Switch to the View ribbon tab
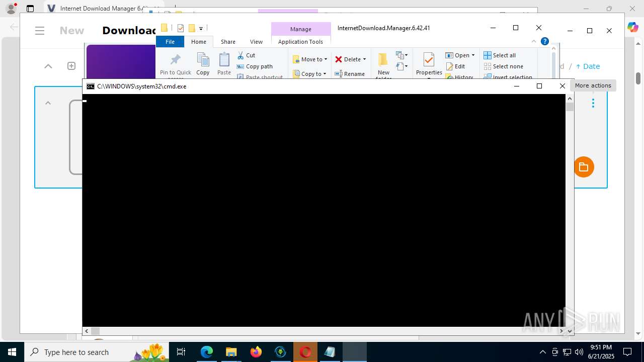This screenshot has width=644, height=362. [256, 42]
